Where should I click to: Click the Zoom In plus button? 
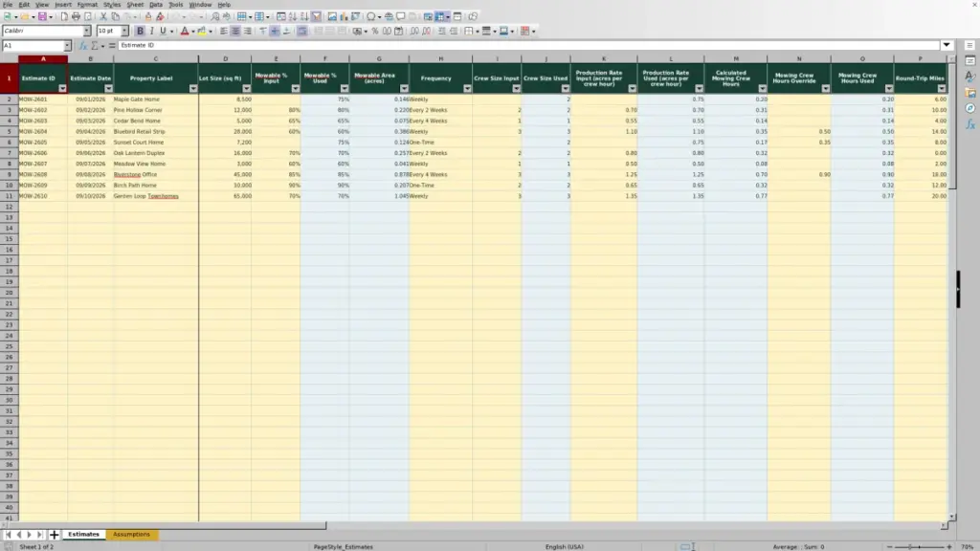[x=948, y=546]
